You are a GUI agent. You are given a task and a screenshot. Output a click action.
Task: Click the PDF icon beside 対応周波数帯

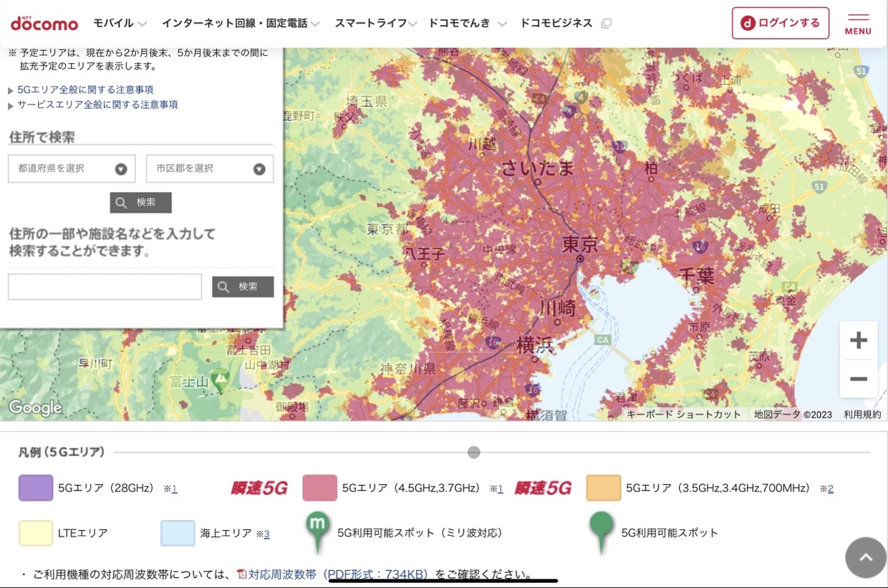coord(241,574)
